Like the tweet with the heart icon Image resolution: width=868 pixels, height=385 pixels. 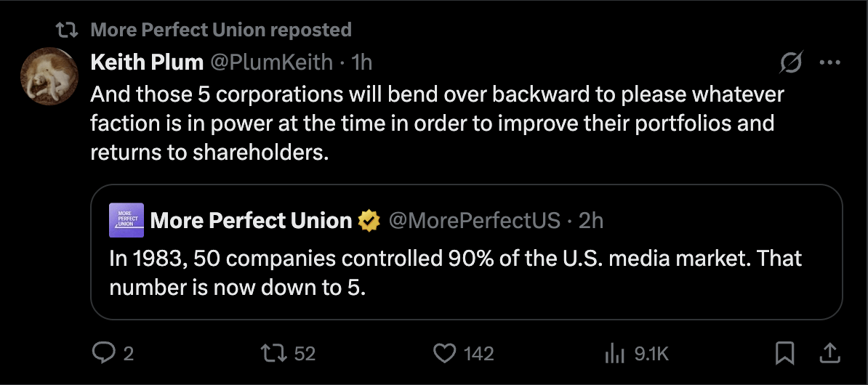pos(444,353)
